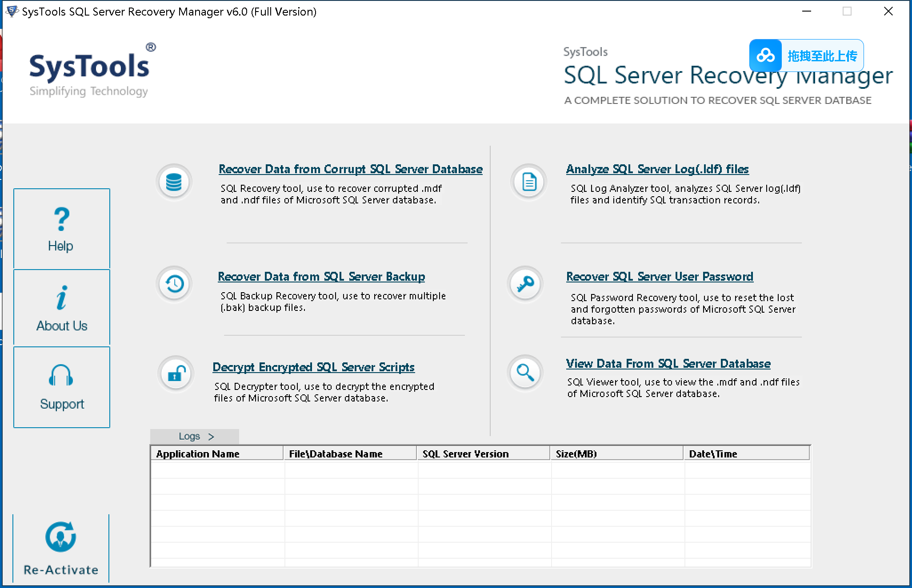
Task: Click the SQL Decrypter tool description text
Action: [324, 393]
